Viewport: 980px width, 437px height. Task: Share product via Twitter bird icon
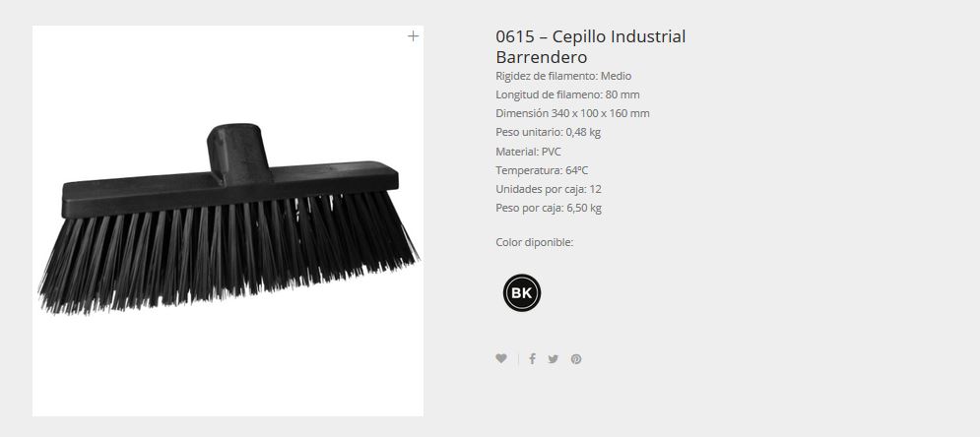554,359
